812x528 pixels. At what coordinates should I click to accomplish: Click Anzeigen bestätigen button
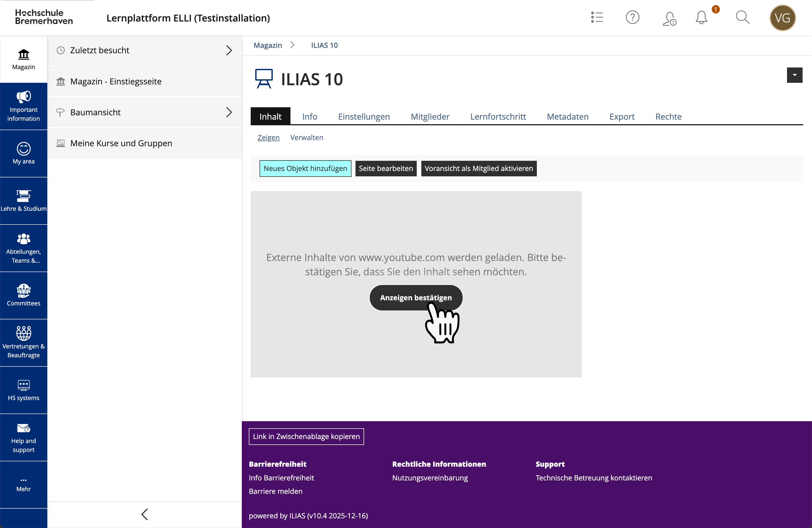click(x=416, y=298)
